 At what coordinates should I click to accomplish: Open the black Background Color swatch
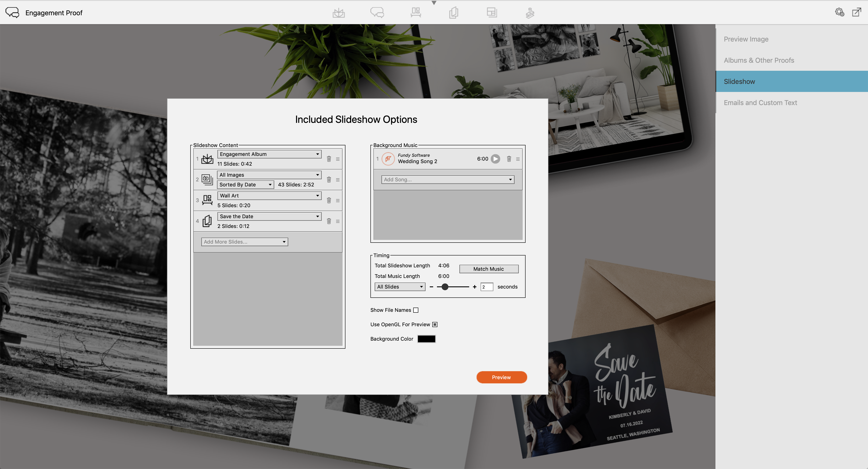coord(426,339)
